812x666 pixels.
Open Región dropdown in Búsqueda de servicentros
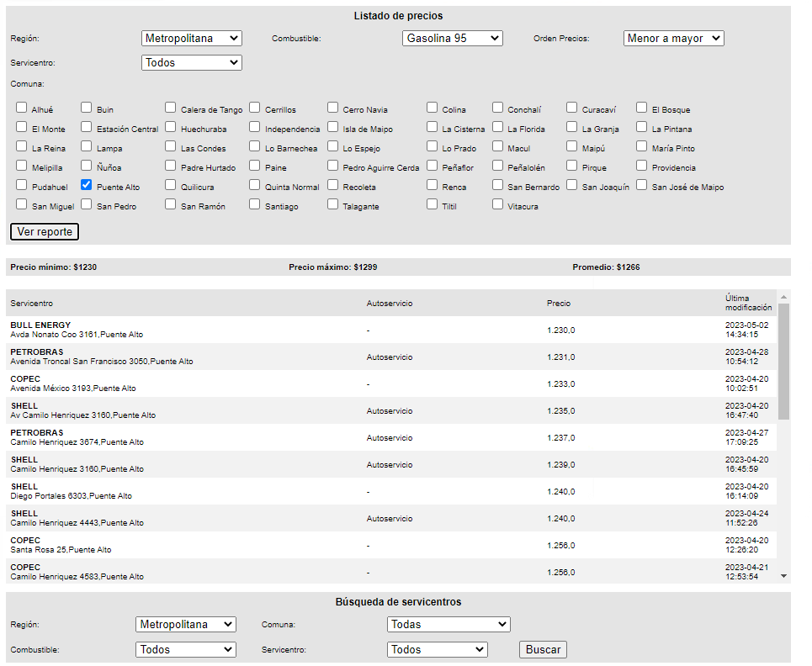[186, 625]
